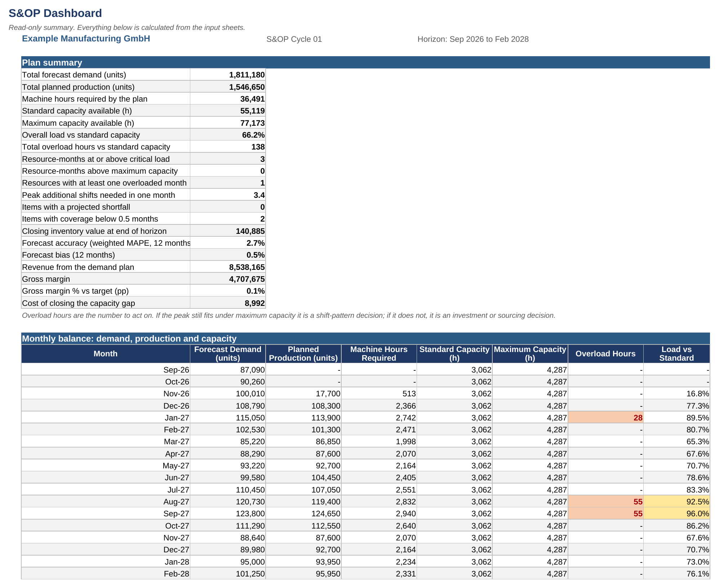Viewport: 719px width, 588px height.
Task: Click the Items with coverage below 0.5 months label
Action: click(106, 219)
